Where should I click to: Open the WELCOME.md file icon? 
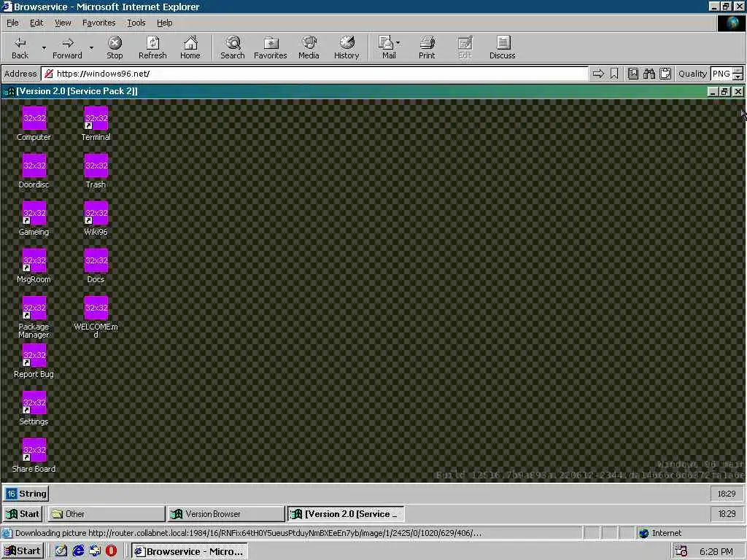pyautogui.click(x=96, y=317)
